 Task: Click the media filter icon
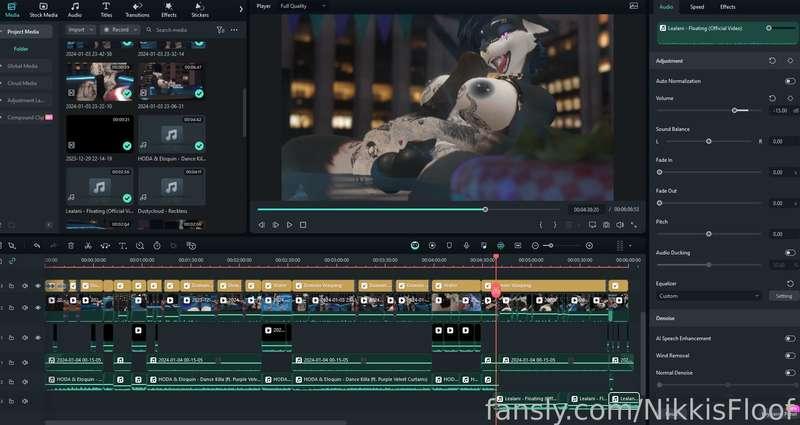(220, 30)
